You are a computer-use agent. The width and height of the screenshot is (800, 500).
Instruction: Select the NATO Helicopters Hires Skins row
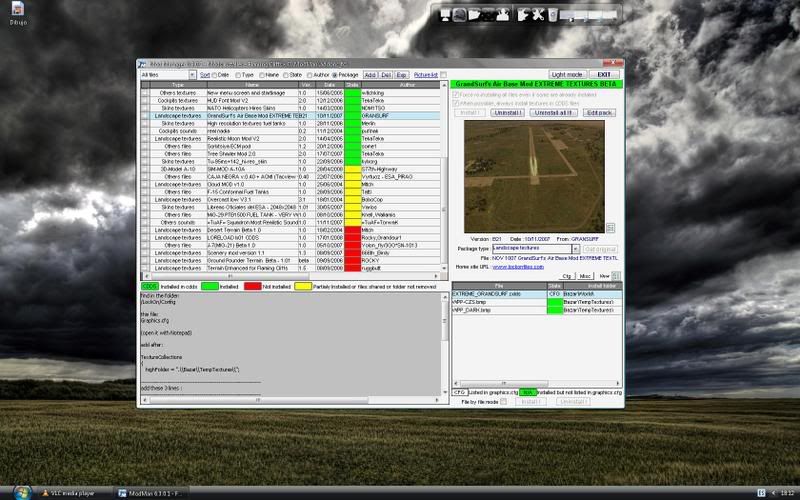coord(290,108)
